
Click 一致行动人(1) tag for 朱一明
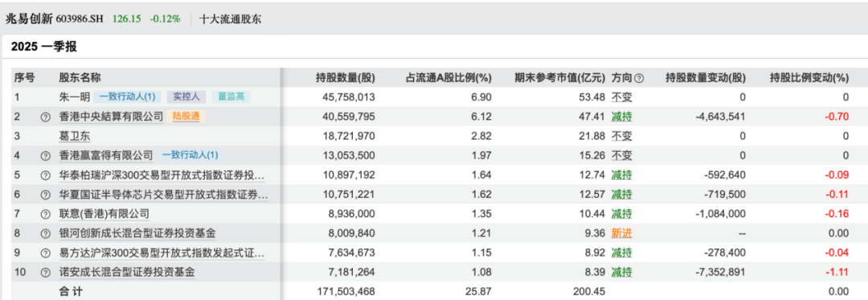point(127,97)
